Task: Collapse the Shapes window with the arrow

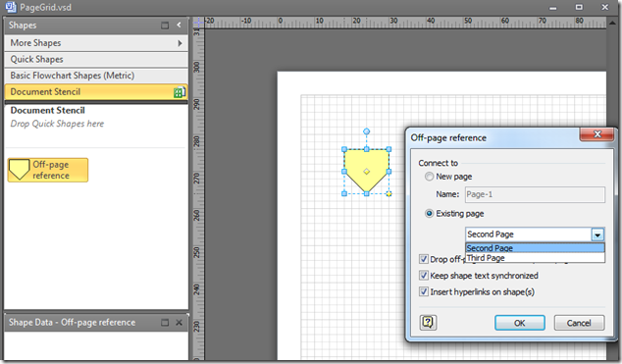Action: pos(179,25)
